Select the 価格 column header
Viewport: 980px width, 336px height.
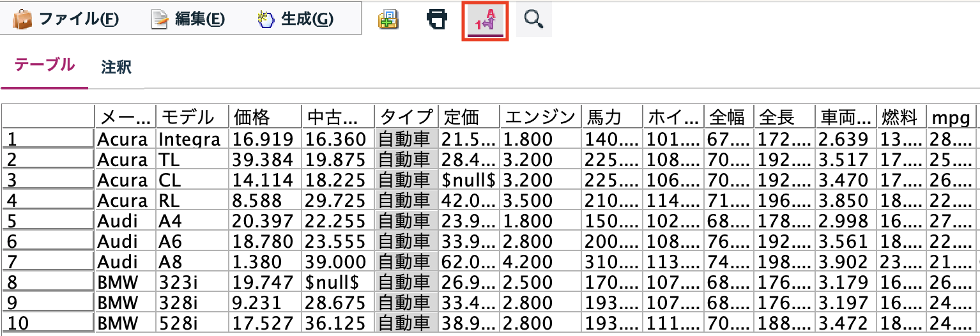[x=266, y=118]
